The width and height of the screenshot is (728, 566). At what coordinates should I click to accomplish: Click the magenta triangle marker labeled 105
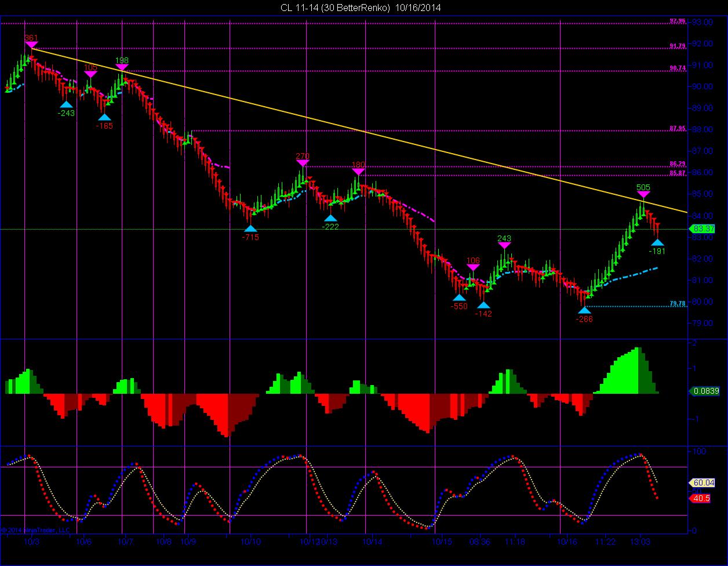(x=90, y=74)
